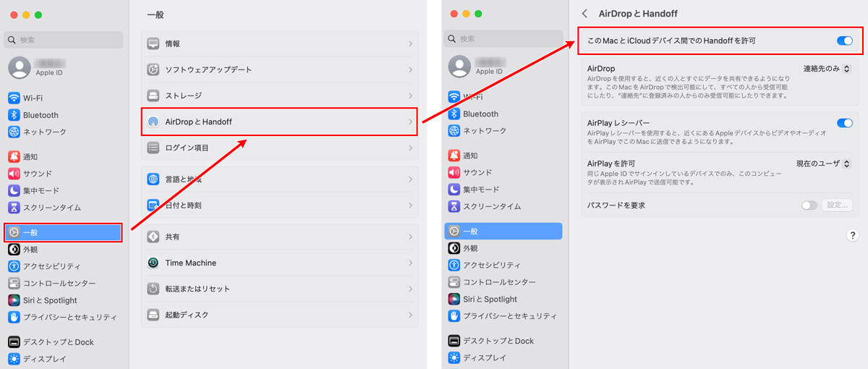The width and height of the screenshot is (868, 369).
Task: Click ストレージ disk icon in 一般 pane
Action: click(x=153, y=96)
